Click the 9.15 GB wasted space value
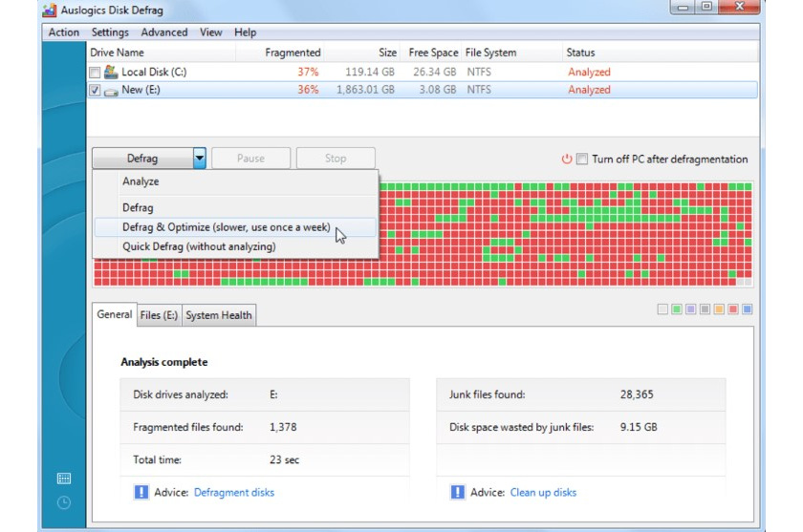The image size is (803, 532). pyautogui.click(x=639, y=427)
